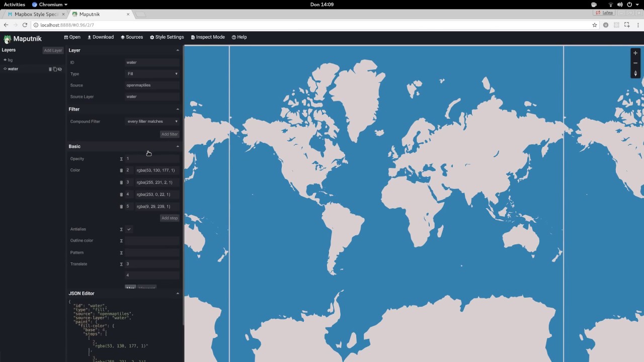Open the layer Type dropdown showing Fill

[x=152, y=74]
